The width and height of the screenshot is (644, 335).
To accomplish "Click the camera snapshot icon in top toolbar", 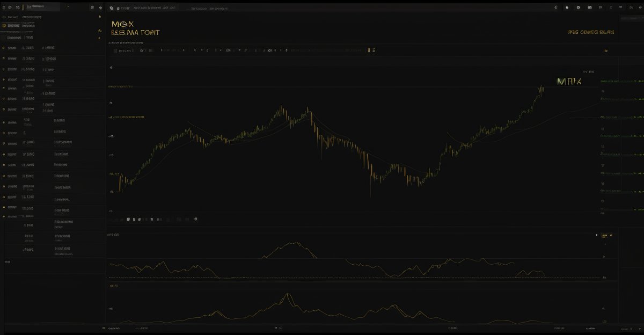I will (590, 8).
